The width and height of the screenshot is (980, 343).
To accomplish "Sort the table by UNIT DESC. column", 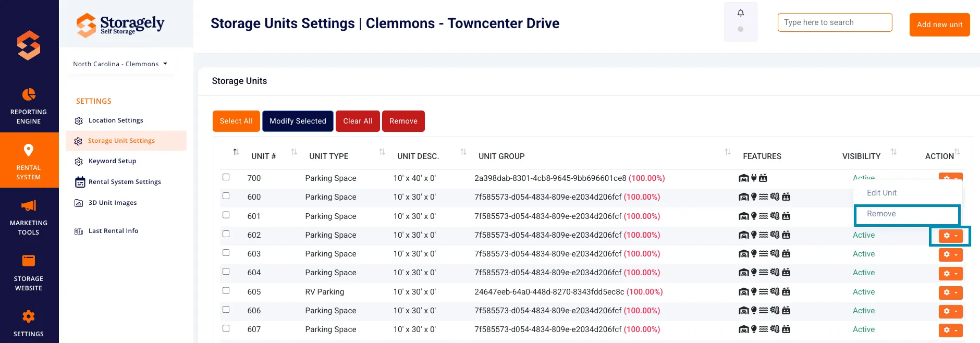I will point(463,152).
